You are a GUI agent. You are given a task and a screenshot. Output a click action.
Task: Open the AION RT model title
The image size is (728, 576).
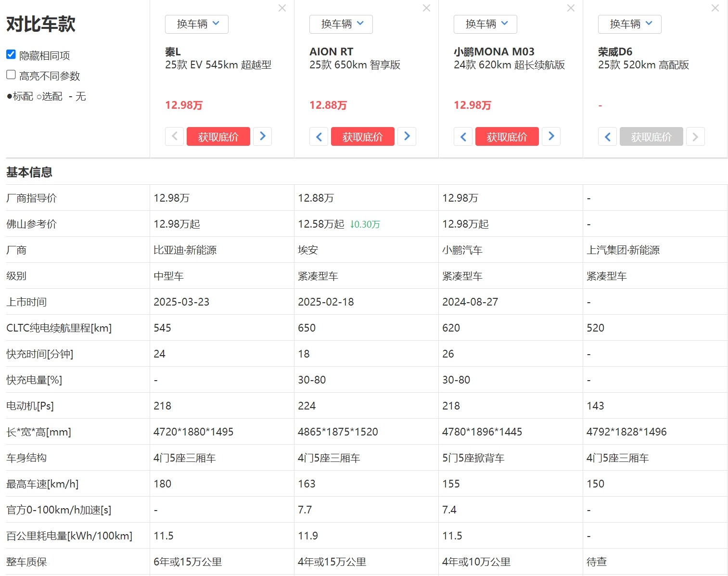[332, 51]
